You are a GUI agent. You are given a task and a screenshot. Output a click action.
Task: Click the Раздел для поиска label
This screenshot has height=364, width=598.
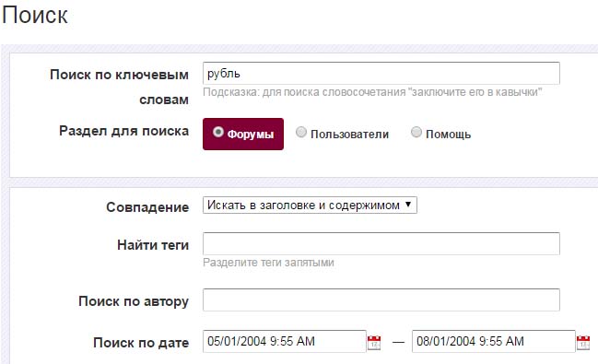(124, 131)
